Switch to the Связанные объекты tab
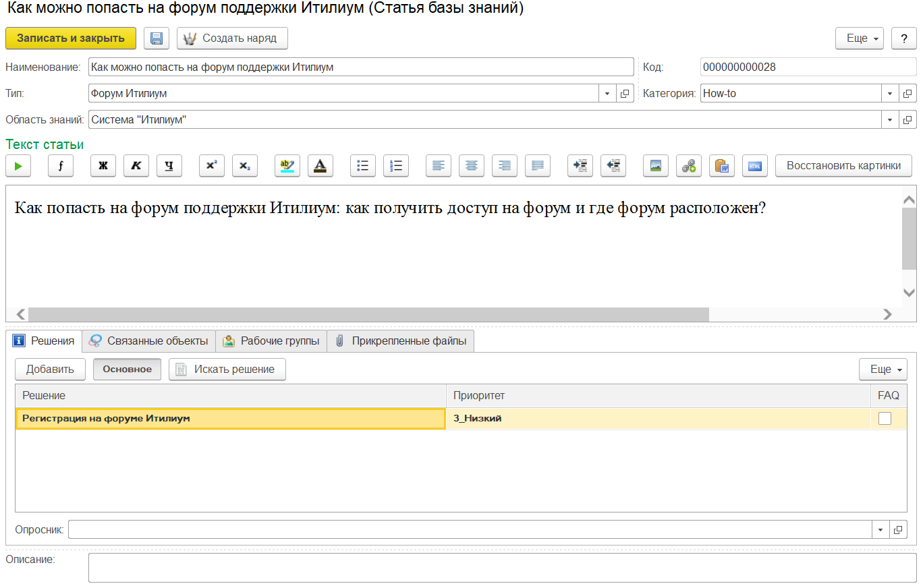 [x=149, y=341]
